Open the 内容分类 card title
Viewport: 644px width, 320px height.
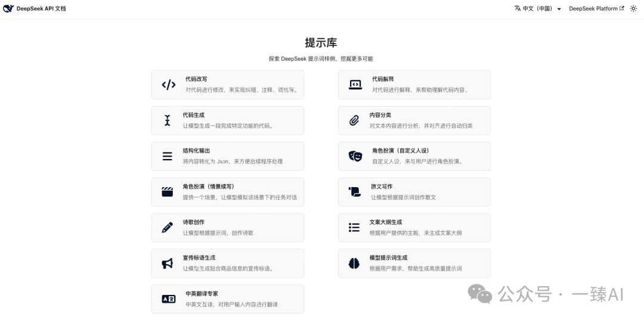coord(380,115)
